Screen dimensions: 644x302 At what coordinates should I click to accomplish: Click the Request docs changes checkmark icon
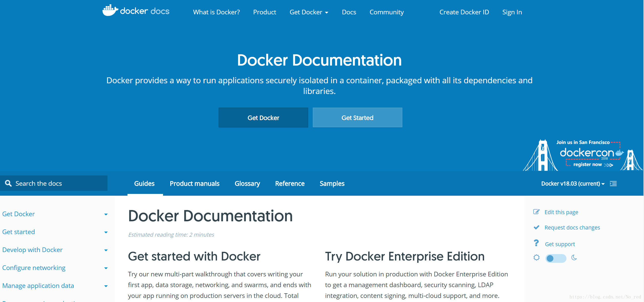point(536,227)
